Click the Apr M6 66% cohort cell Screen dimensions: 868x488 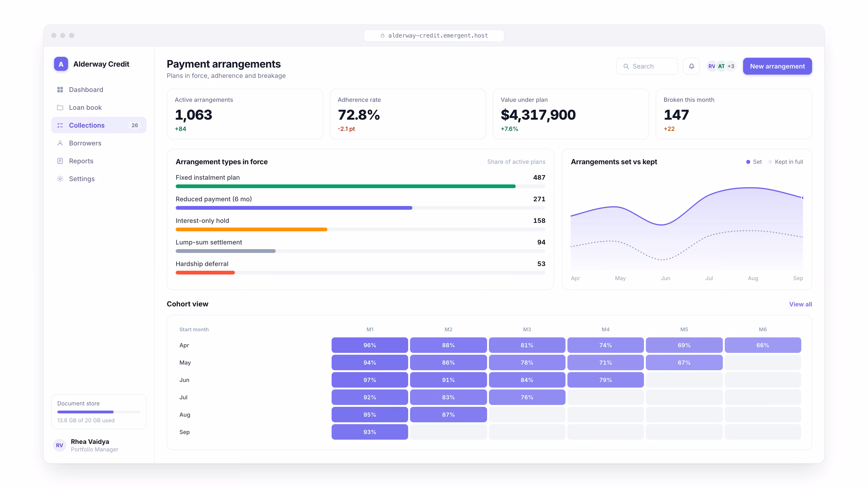tap(763, 345)
